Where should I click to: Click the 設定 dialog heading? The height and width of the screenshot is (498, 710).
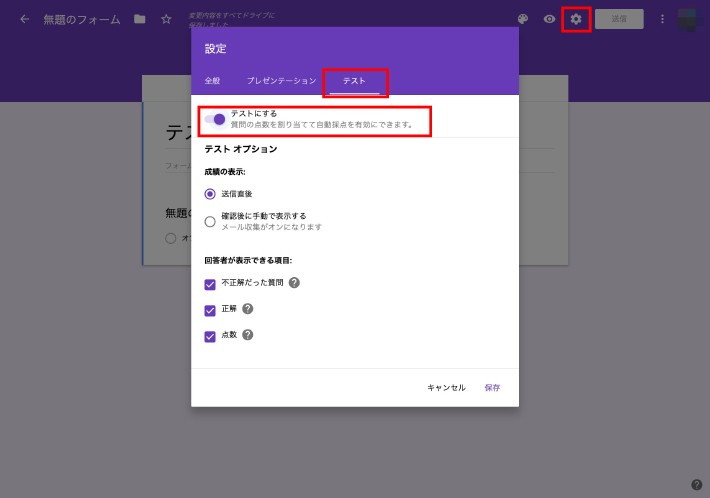point(216,49)
